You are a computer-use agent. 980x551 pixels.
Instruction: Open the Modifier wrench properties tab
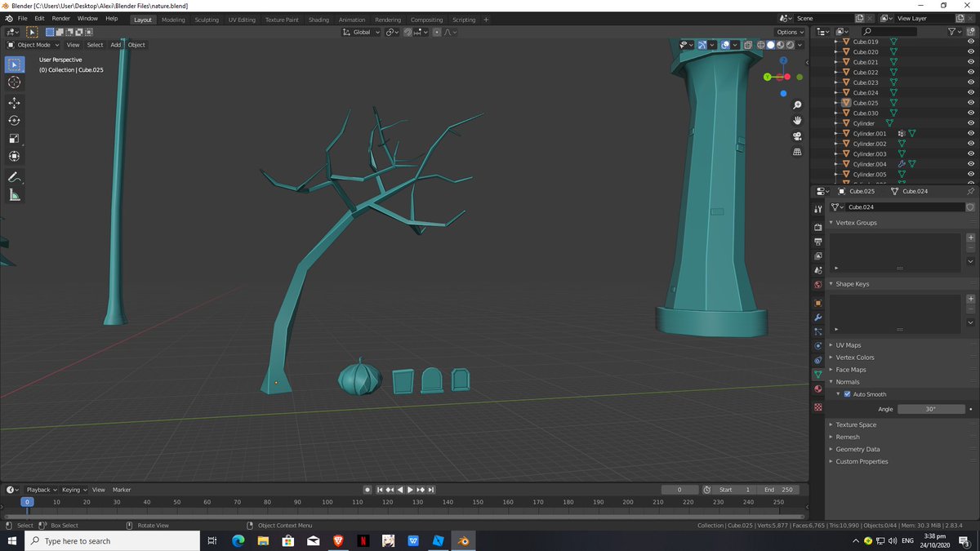(817, 318)
